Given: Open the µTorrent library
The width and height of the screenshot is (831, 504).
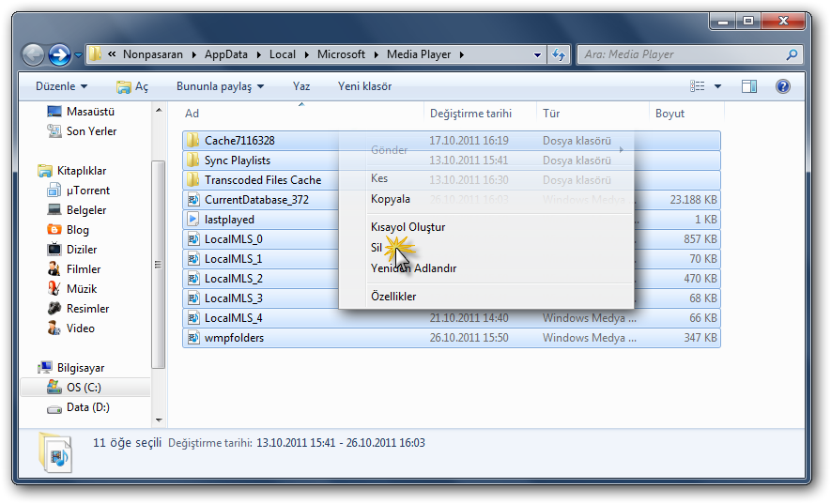Looking at the screenshot, I should [78, 191].
